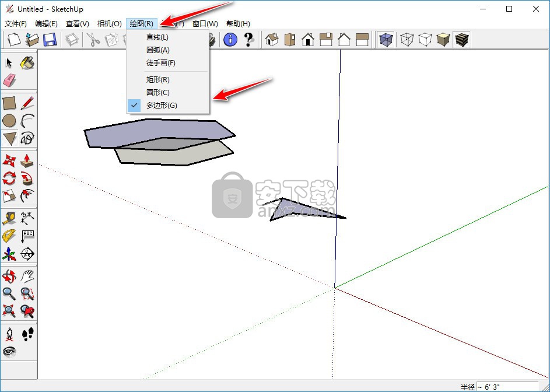Pick the Paint Bucket tool
The height and width of the screenshot is (392, 550).
[x=27, y=63]
